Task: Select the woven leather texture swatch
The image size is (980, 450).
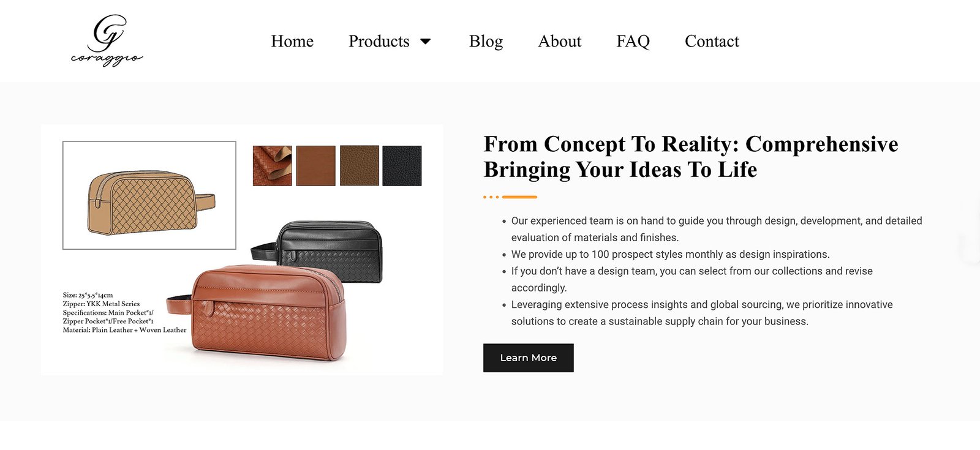Action: (272, 165)
